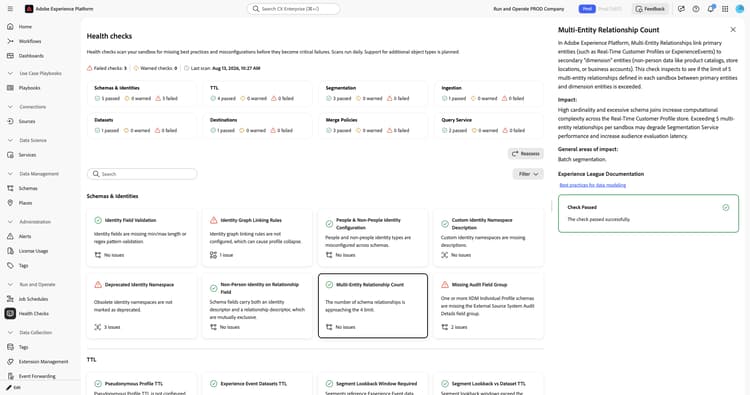Image resolution: width=750 pixels, height=395 pixels.
Task: Open Job Schedules in the sidebar
Action: pos(33,299)
